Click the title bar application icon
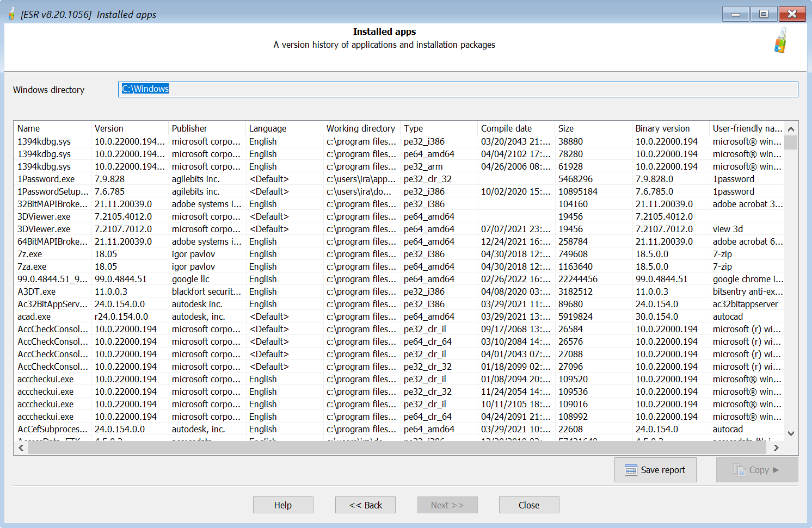The image size is (812, 528). point(11,14)
